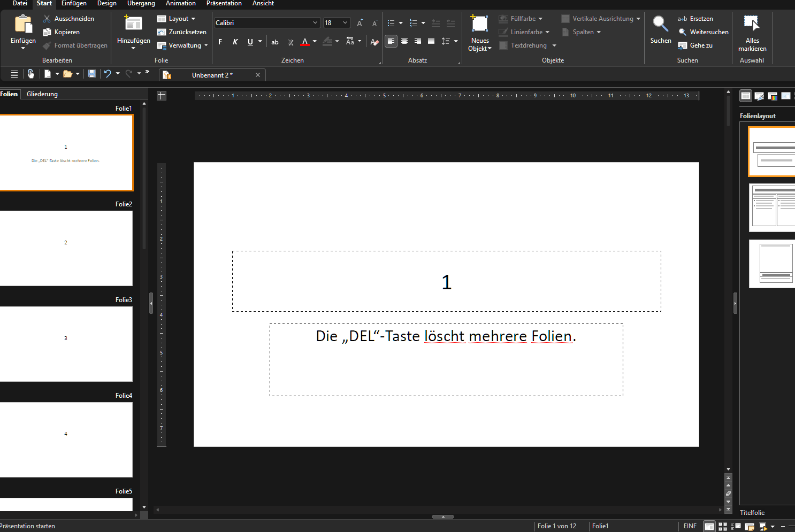
Task: Open the Präsentation ribbon tab
Action: tap(224, 4)
